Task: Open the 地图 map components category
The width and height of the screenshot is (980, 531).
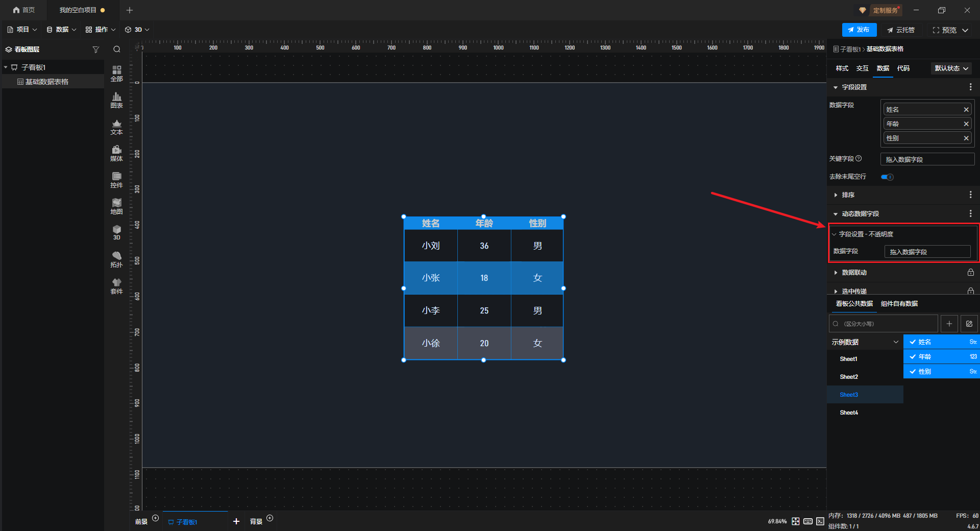Action: click(116, 206)
